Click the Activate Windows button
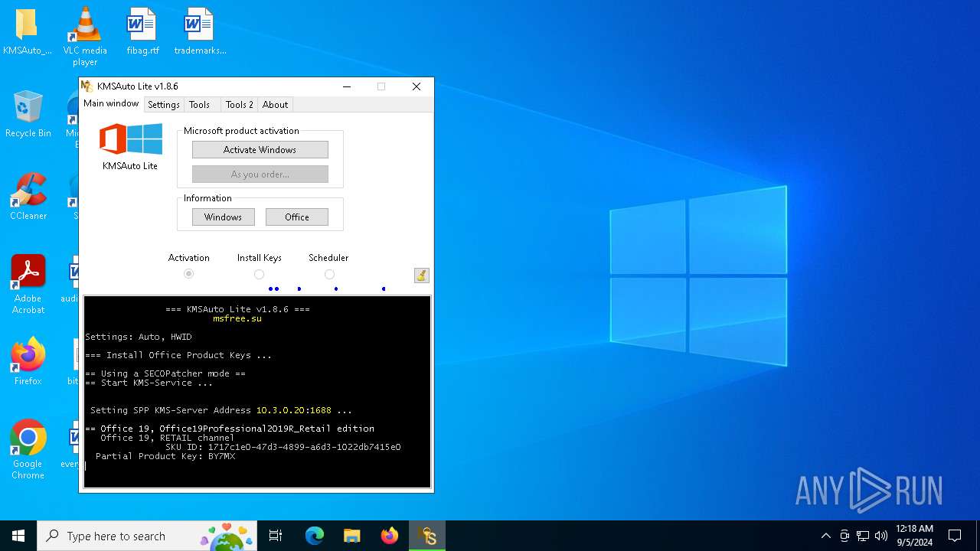 pos(260,150)
